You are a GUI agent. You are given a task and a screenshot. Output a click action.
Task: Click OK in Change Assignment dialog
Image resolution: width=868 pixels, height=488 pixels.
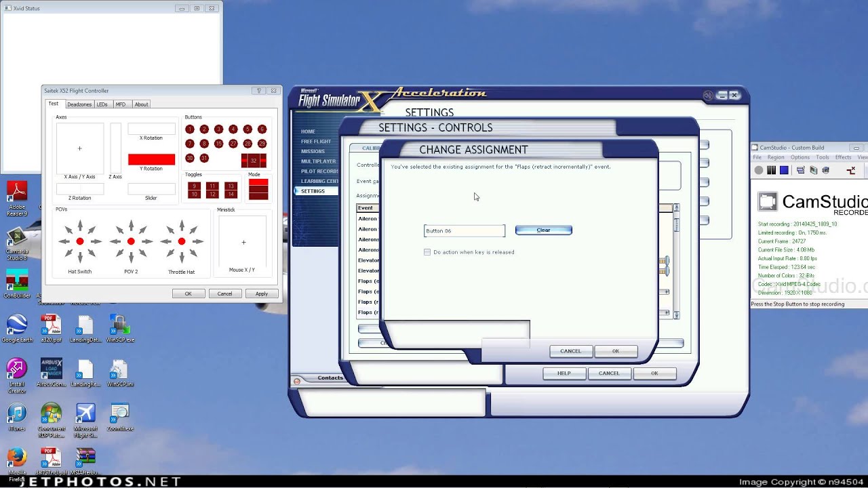click(x=616, y=351)
